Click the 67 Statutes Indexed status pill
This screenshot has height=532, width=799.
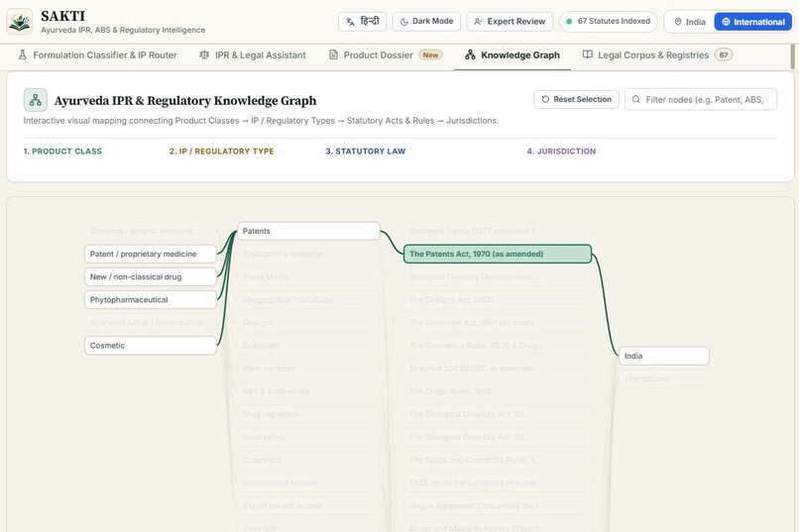[x=608, y=22]
